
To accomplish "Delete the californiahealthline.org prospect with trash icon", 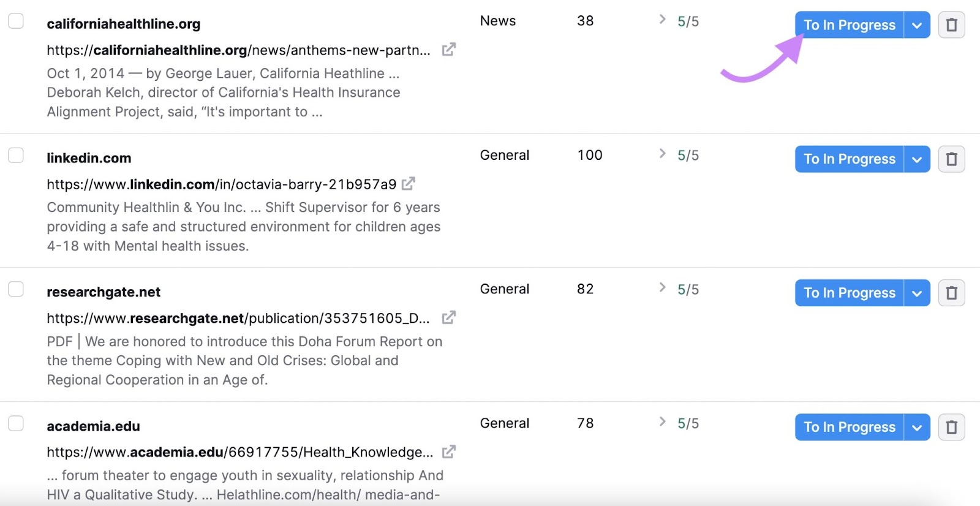I will (951, 25).
